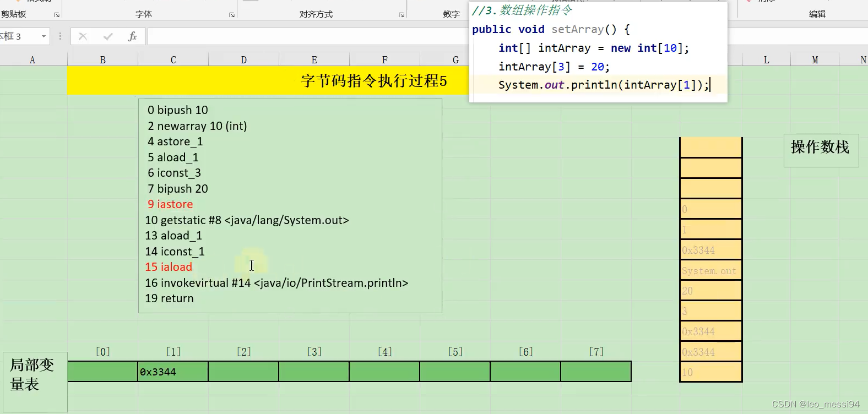Select column D header
Screen dimensions: 868x414
click(244, 59)
